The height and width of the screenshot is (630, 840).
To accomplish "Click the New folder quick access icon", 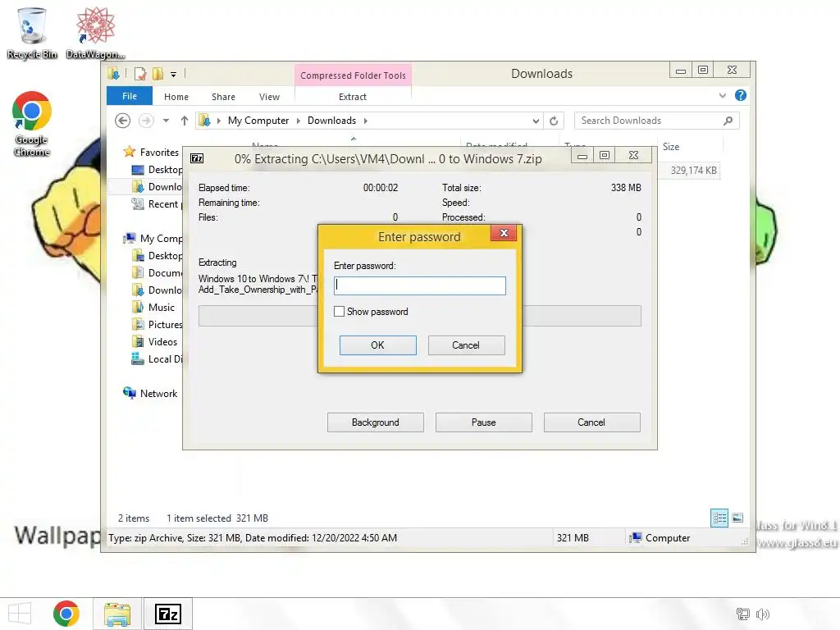I will pos(158,74).
